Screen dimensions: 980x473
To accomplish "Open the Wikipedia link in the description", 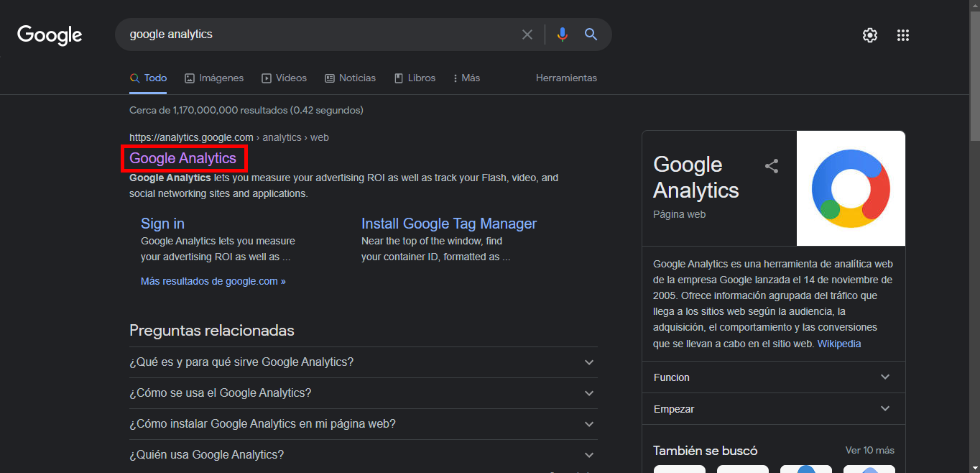I will 839,344.
